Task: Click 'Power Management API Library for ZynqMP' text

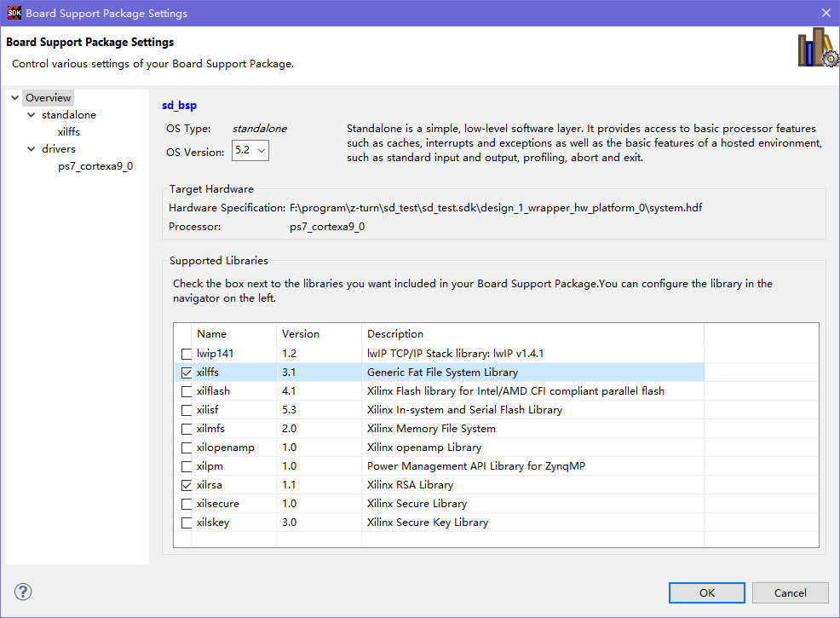Action: (x=475, y=466)
